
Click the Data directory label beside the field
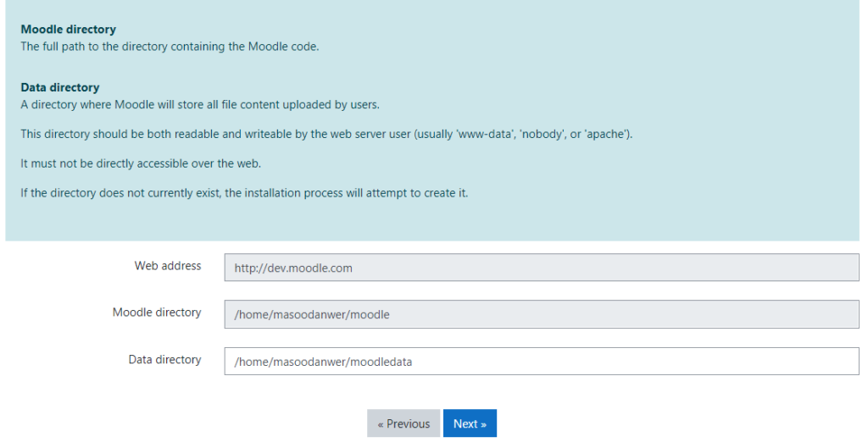(x=164, y=360)
